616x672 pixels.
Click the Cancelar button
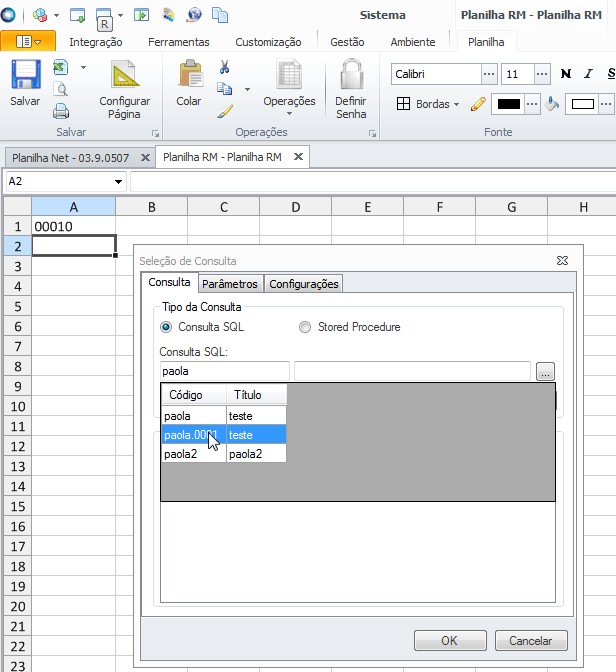(x=531, y=640)
